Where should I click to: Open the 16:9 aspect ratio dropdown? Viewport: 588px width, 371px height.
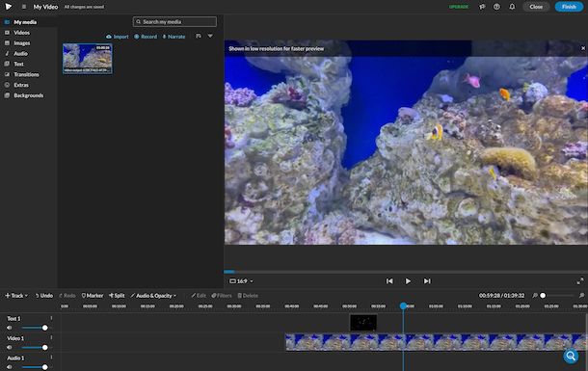pyautogui.click(x=241, y=281)
